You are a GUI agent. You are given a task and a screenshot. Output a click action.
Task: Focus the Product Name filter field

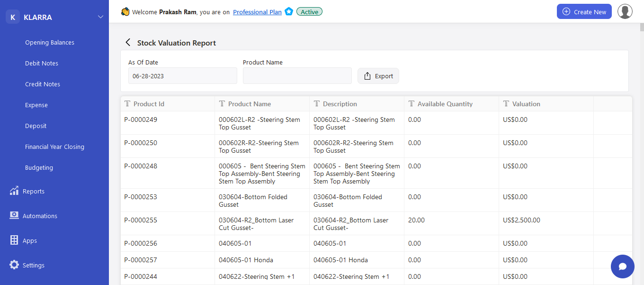click(x=297, y=76)
